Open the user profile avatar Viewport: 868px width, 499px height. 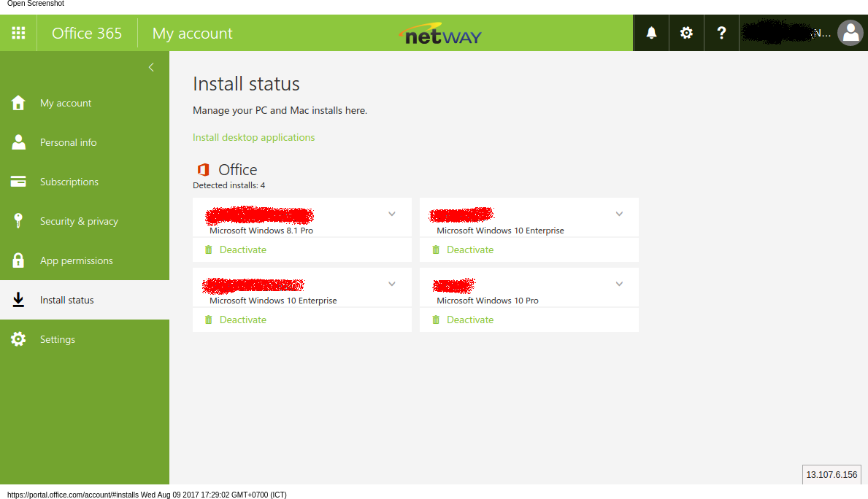click(x=850, y=33)
